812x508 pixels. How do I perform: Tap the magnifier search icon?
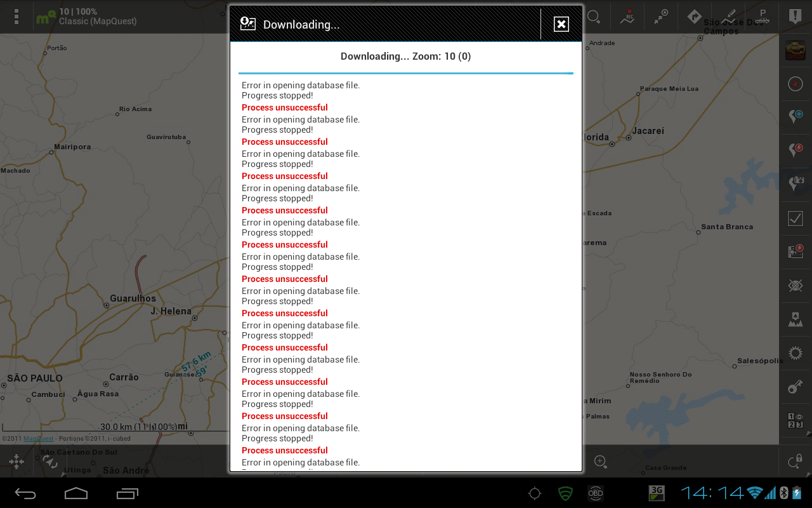coord(594,17)
